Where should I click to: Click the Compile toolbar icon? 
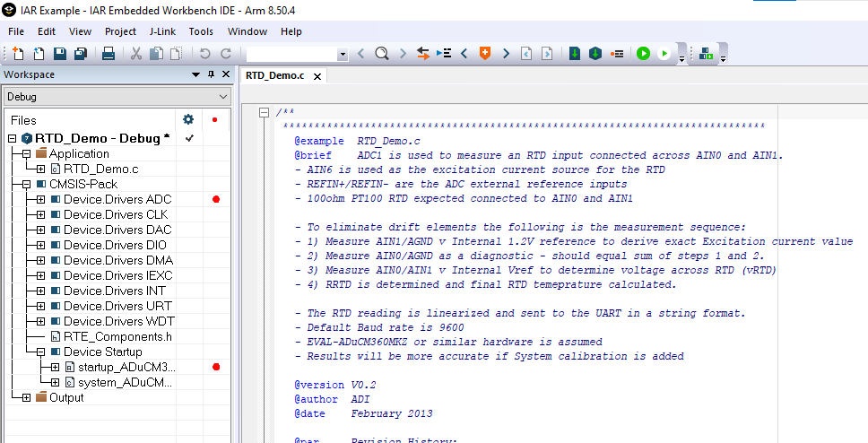(575, 54)
